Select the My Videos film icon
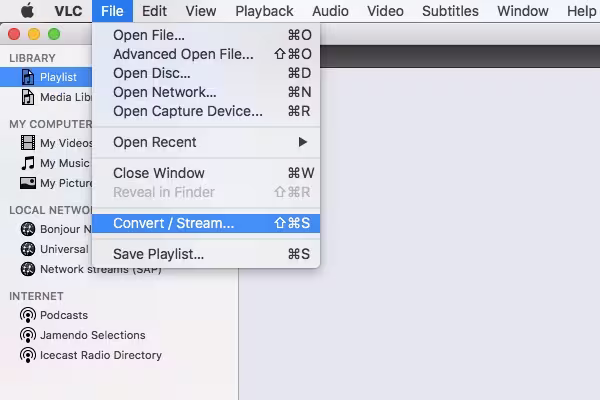 29,143
